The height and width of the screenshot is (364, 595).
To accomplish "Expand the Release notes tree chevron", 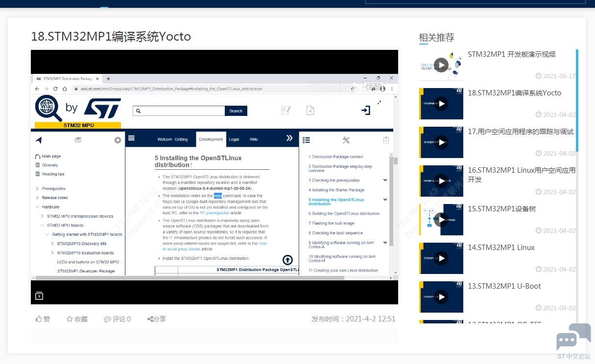I will pos(37,198).
